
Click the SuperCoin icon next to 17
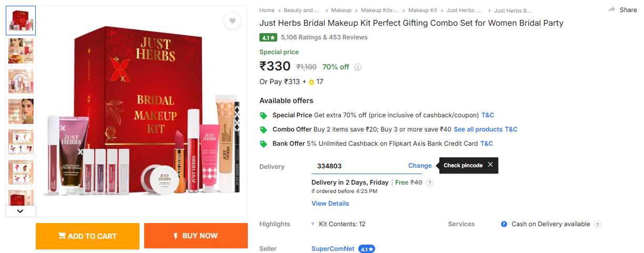(x=311, y=82)
